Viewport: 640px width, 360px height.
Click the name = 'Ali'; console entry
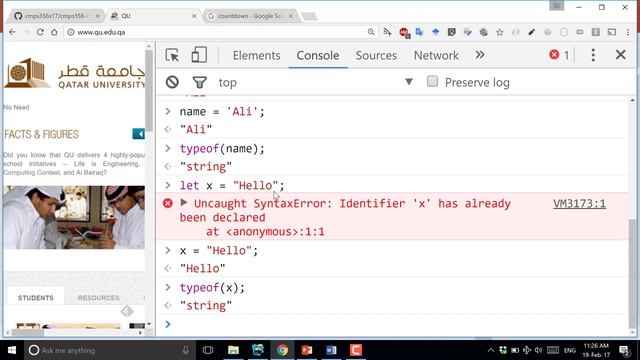[222, 111]
